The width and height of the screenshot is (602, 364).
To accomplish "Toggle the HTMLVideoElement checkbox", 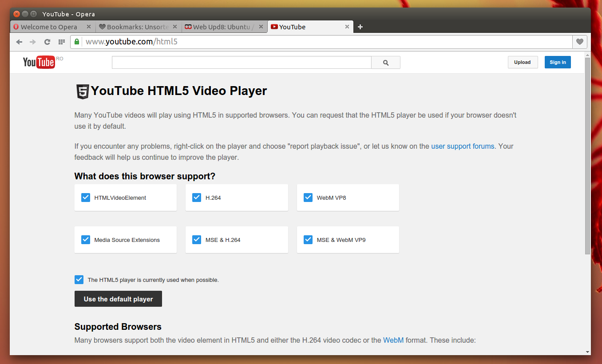I will coord(86,198).
